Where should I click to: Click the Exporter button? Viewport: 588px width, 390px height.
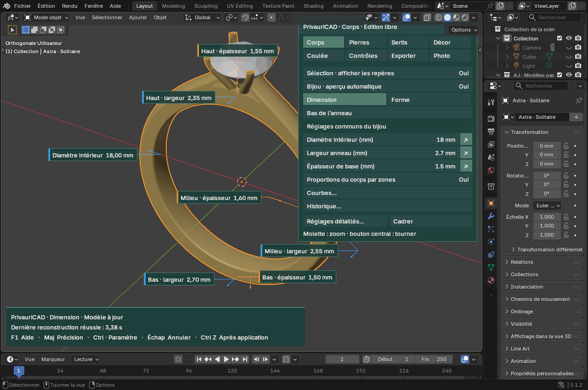[408, 56]
